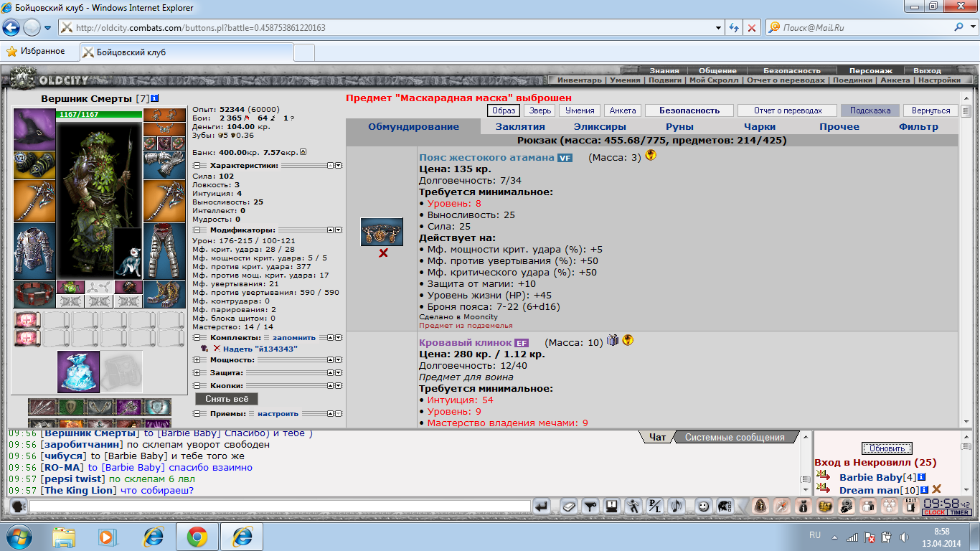Click the Пояс жестокого атамана item image
This screenshot has width=980, height=551.
pos(382,232)
